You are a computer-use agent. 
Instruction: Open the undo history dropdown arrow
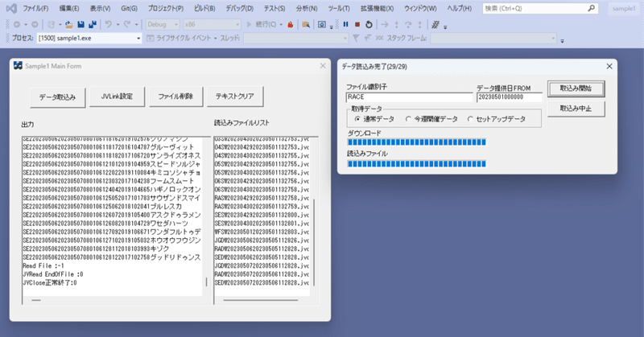pyautogui.click(x=118, y=25)
